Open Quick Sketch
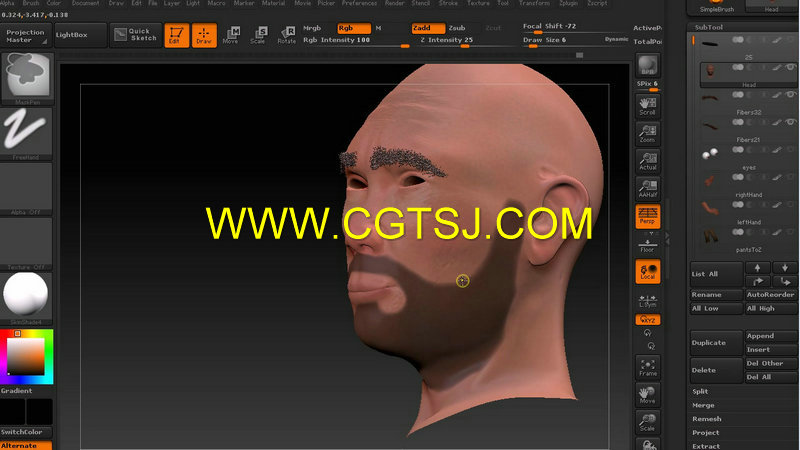This screenshot has width=800, height=450. click(x=136, y=35)
